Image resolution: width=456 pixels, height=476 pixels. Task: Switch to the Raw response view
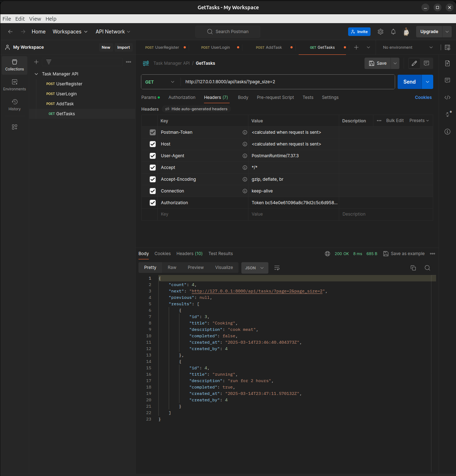coord(172,268)
